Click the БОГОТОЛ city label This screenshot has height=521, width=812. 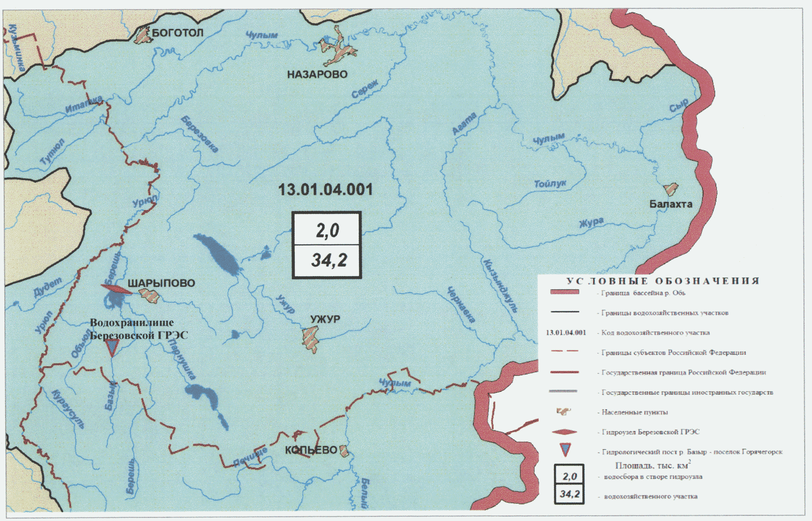point(177,33)
